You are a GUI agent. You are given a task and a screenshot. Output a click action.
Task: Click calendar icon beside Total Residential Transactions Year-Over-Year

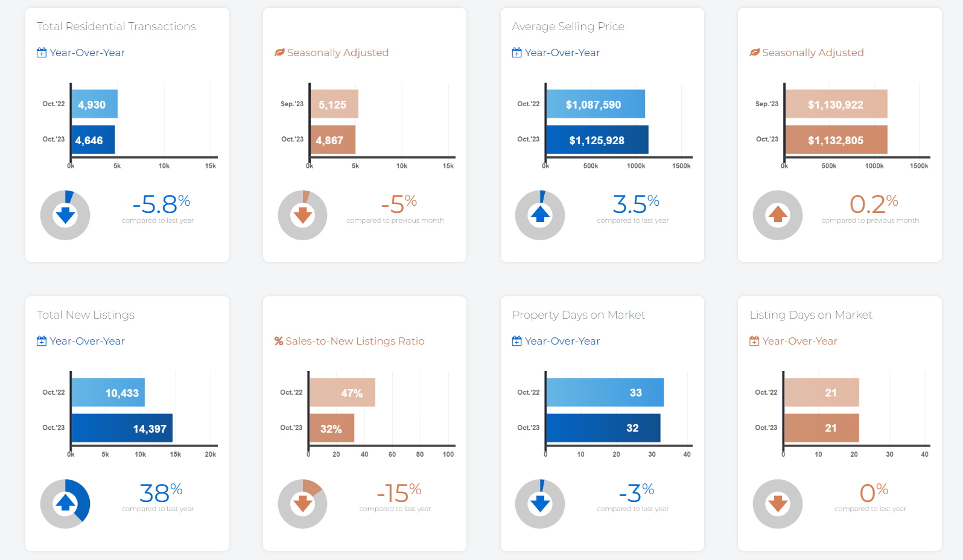[x=42, y=52]
